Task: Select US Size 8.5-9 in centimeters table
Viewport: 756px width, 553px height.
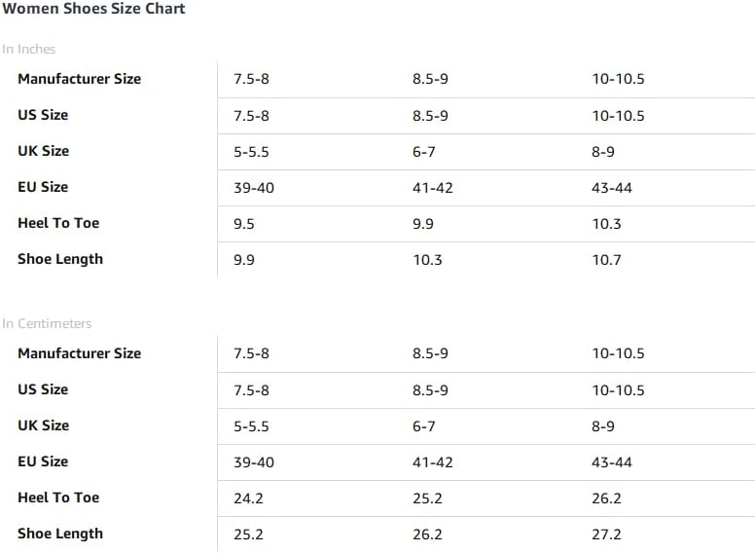Action: [x=430, y=389]
